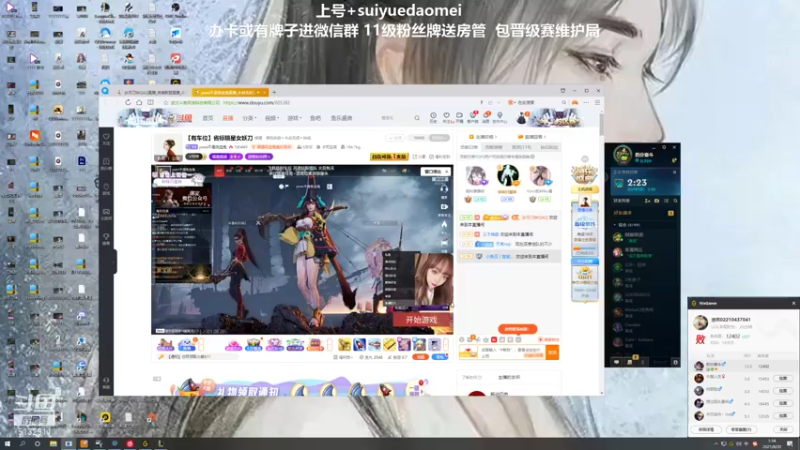Viewport: 800px width, 450px height.
Task: Click the Douyu site search magnifier
Action: tap(417, 118)
